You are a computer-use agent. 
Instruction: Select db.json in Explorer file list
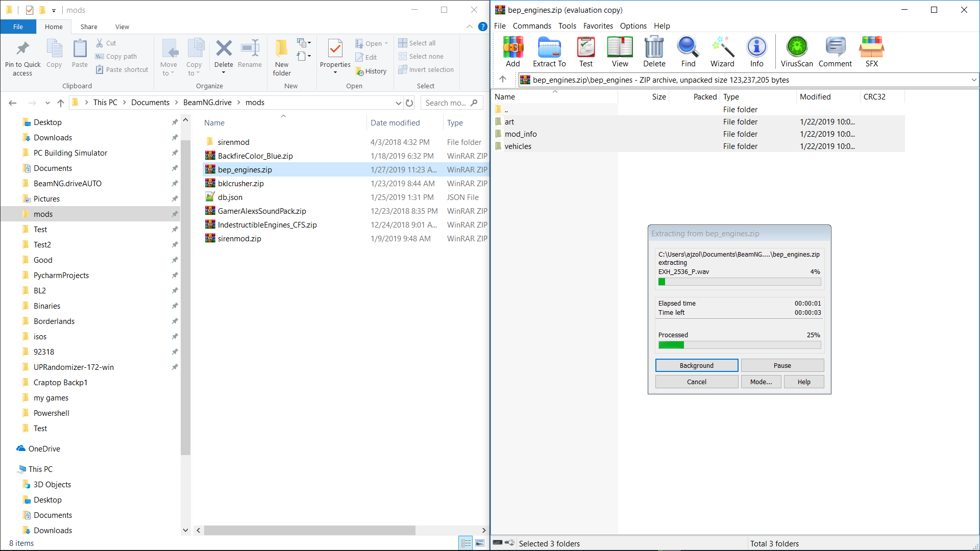coord(230,197)
